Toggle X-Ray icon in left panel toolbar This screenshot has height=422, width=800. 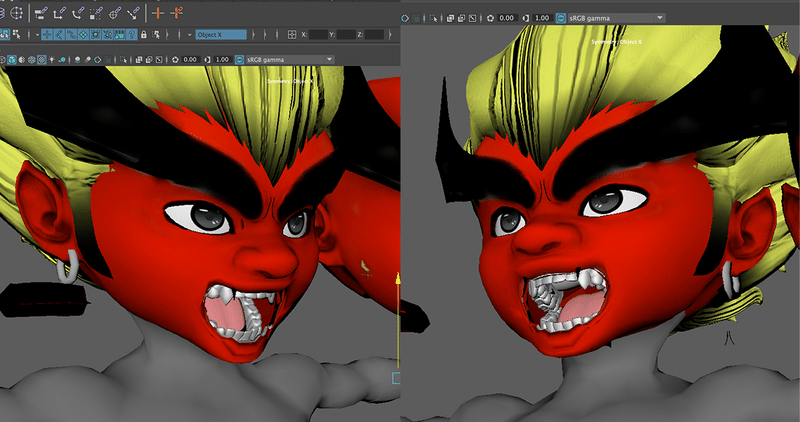pyautogui.click(x=139, y=60)
